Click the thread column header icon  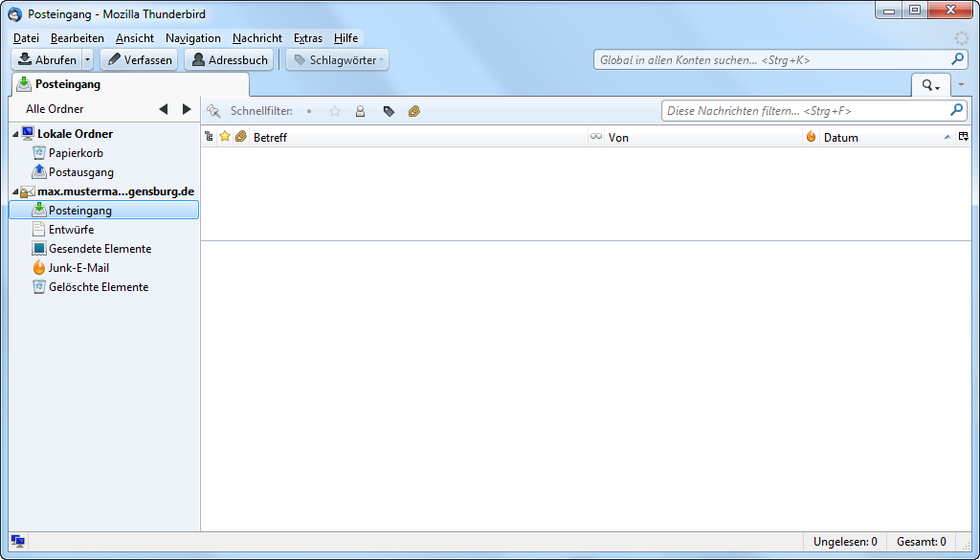210,137
